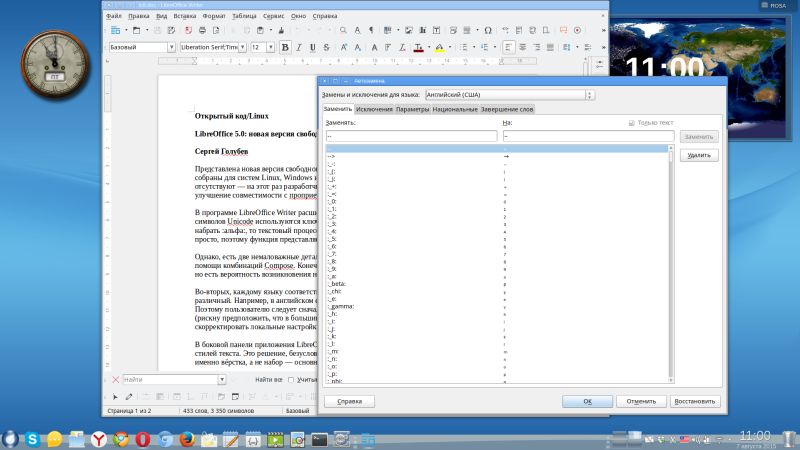This screenshot has width=800, height=450.
Task: Click the subscript icon
Action: point(358,47)
